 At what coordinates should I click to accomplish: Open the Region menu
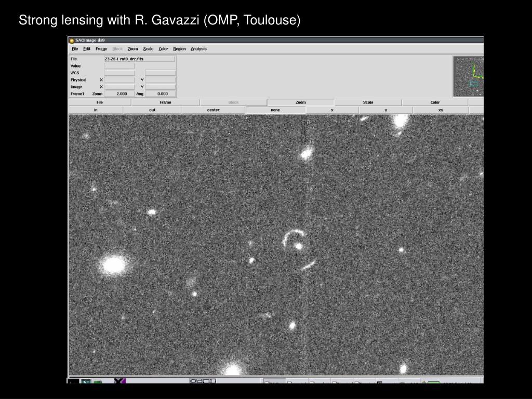tap(179, 49)
